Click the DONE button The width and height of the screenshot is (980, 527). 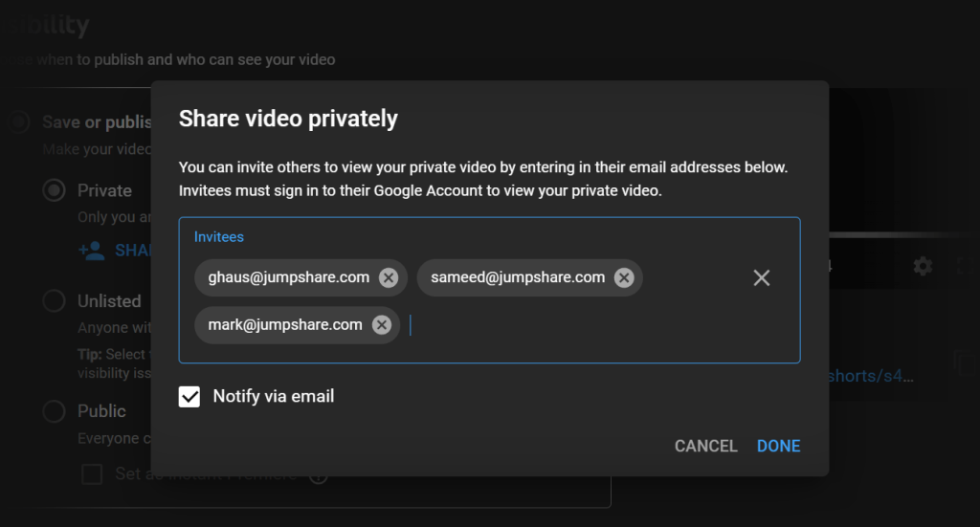[x=778, y=446]
